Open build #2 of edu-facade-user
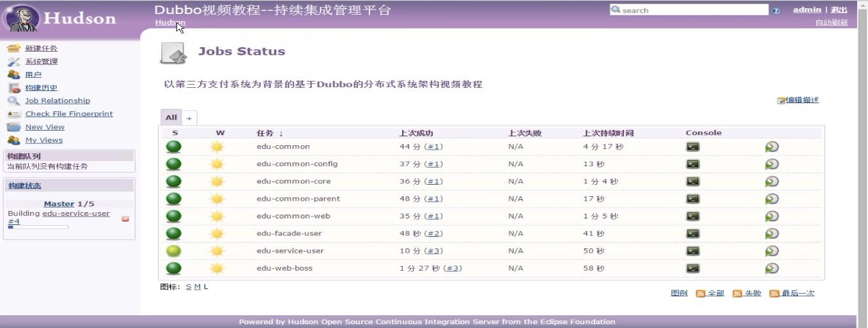This screenshot has height=328, width=868. click(434, 233)
